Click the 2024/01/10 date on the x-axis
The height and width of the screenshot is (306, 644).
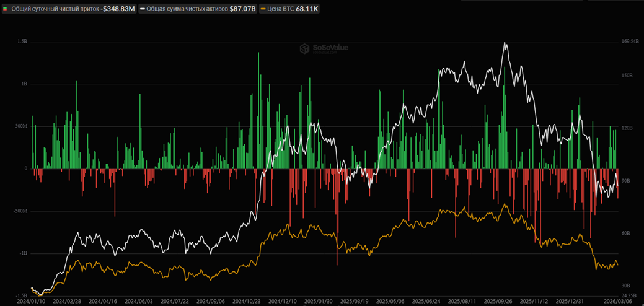(31, 302)
